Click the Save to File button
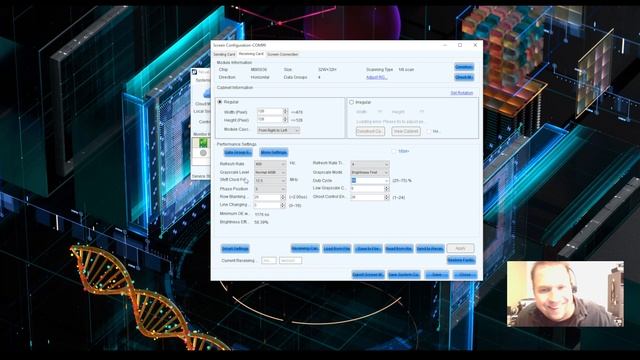 (x=368, y=249)
